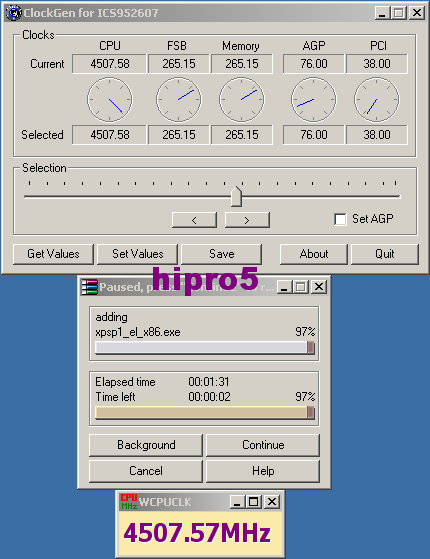Screen dimensions: 430x559
Task: Cancel the archiving operation
Action: (146, 471)
